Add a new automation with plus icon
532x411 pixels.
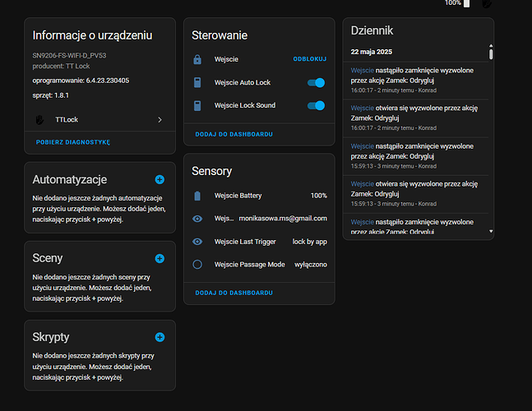pos(160,179)
